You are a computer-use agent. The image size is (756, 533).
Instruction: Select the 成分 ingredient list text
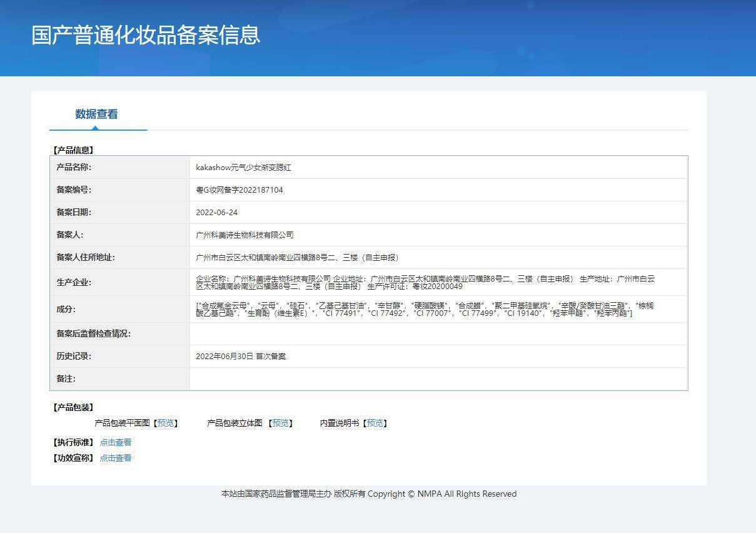(425, 309)
